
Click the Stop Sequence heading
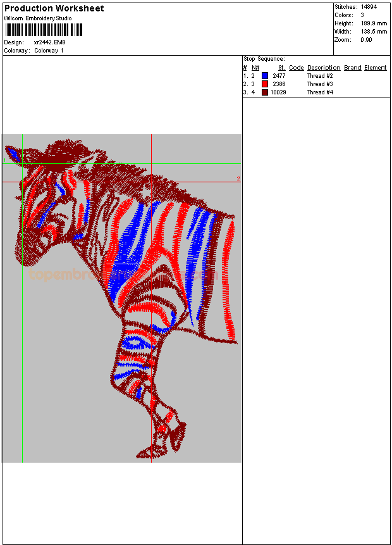coord(264,59)
